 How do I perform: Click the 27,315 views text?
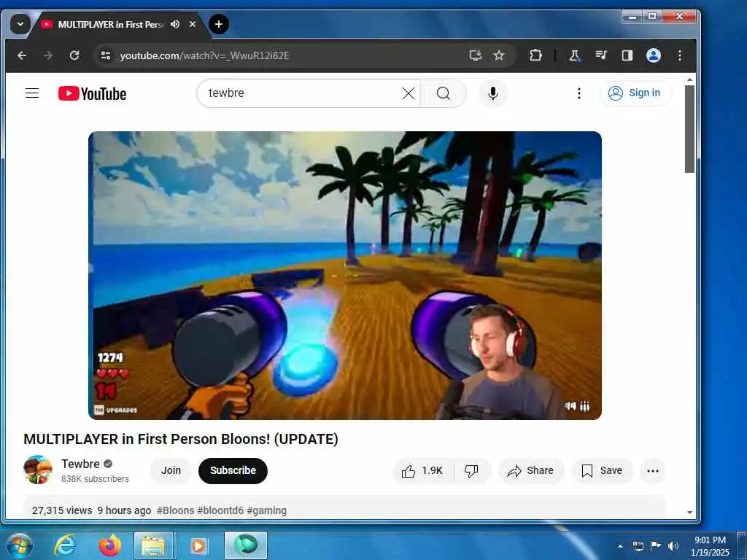[x=62, y=510]
